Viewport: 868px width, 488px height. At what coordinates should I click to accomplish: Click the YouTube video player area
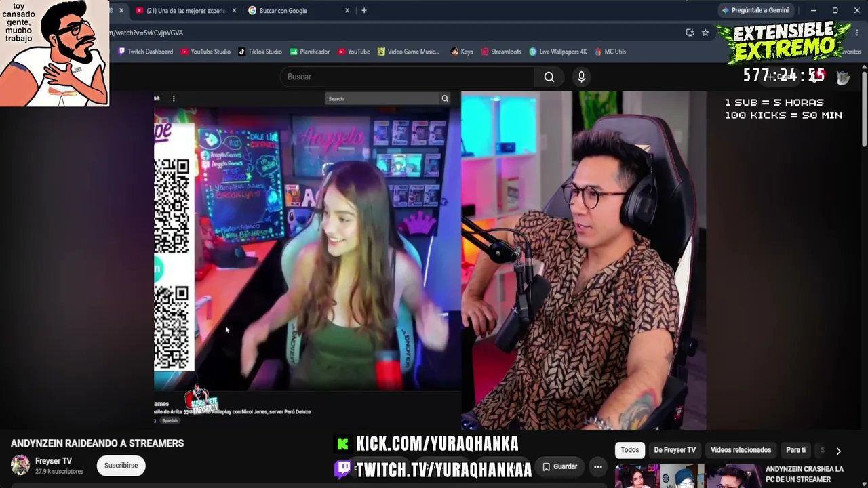(430, 261)
